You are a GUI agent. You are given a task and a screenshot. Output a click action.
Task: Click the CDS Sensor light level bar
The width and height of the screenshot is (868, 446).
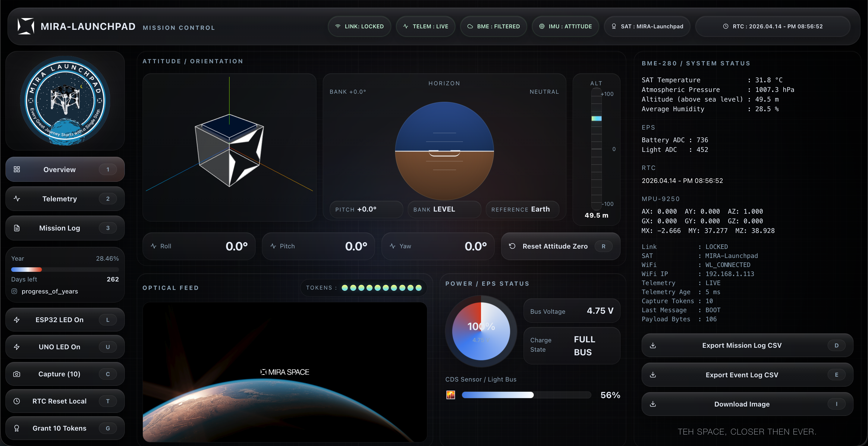click(x=526, y=395)
